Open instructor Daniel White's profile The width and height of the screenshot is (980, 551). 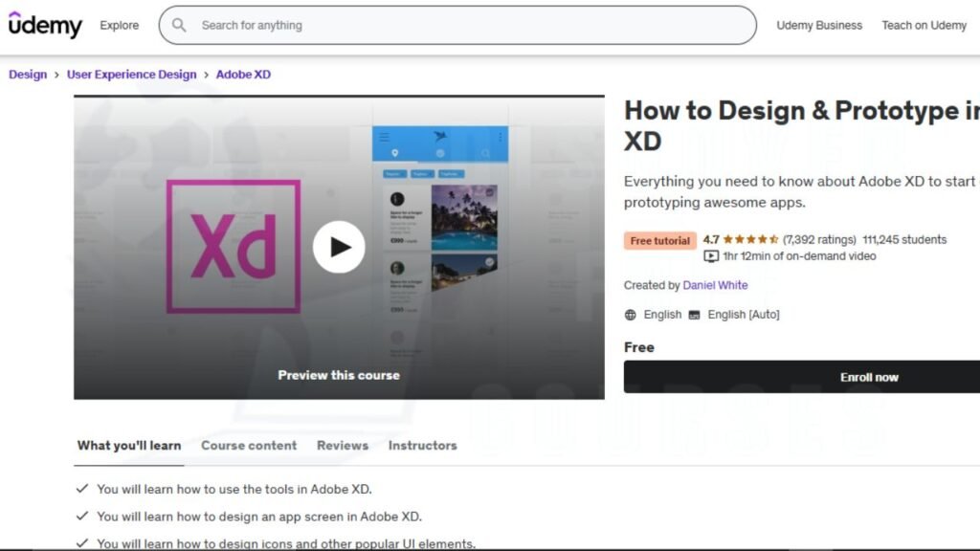[715, 285]
